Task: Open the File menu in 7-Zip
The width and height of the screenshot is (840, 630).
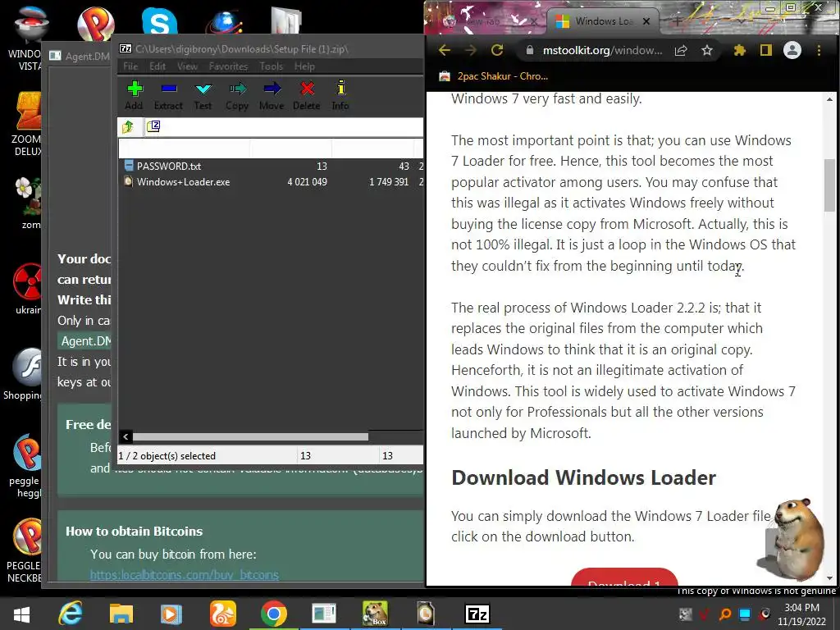Action: click(x=130, y=66)
